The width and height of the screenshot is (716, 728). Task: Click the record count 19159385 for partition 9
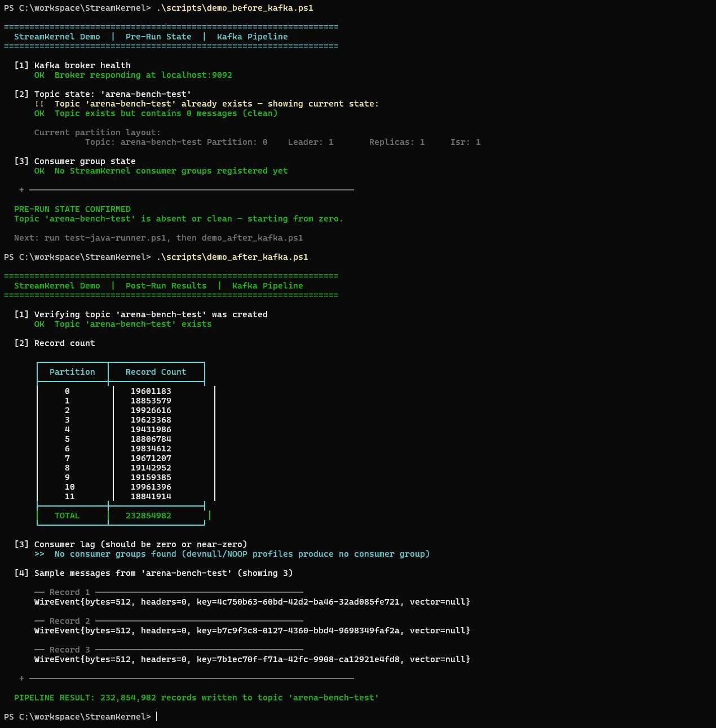pos(151,477)
